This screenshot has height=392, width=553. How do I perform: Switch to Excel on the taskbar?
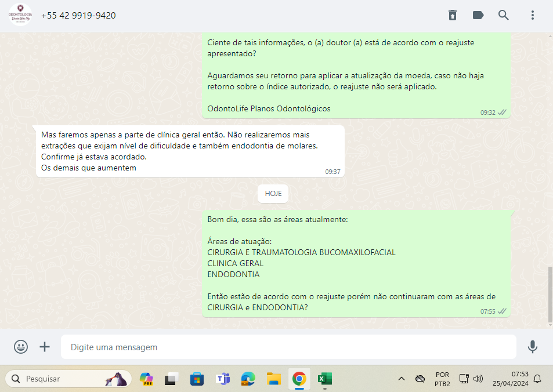[x=324, y=379]
